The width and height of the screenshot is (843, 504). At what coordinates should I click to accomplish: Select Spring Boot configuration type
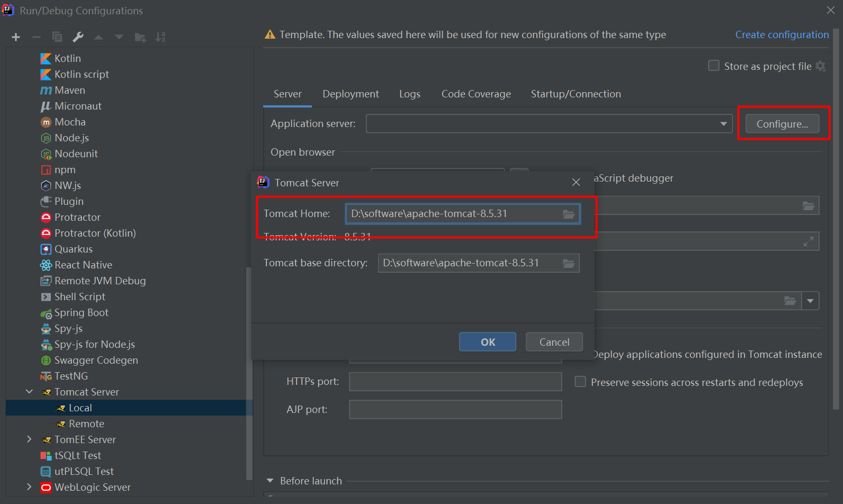[81, 312]
